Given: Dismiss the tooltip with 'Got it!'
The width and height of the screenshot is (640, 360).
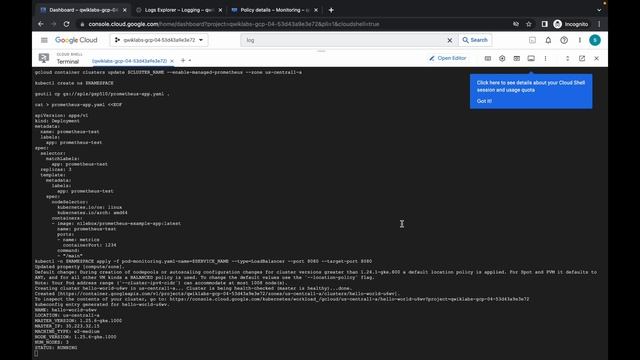Looking at the screenshot, I should [484, 101].
